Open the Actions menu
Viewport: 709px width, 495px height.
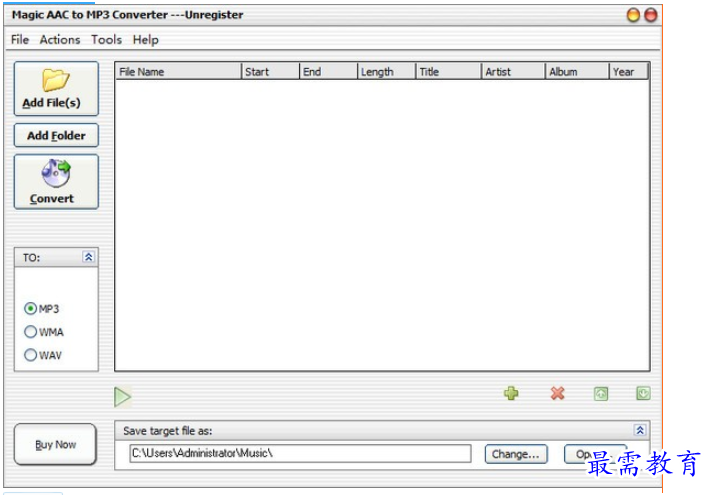[60, 40]
